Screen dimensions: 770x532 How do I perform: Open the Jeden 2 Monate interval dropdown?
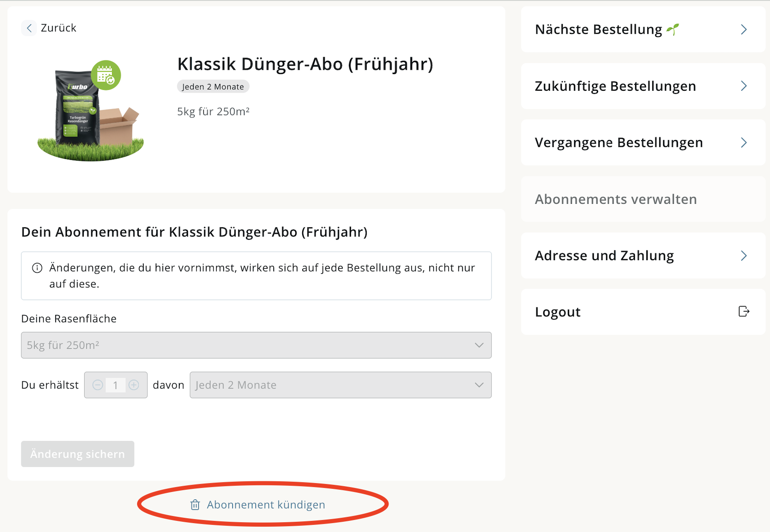(340, 385)
